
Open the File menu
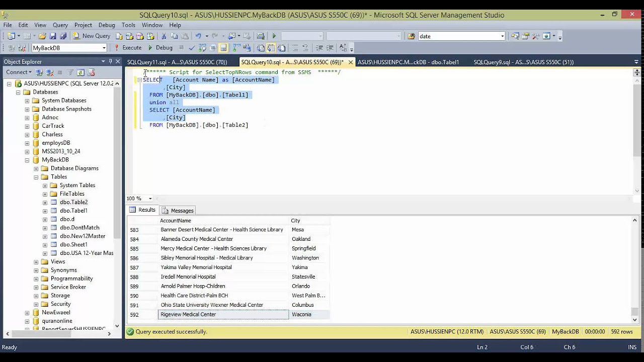(8, 25)
